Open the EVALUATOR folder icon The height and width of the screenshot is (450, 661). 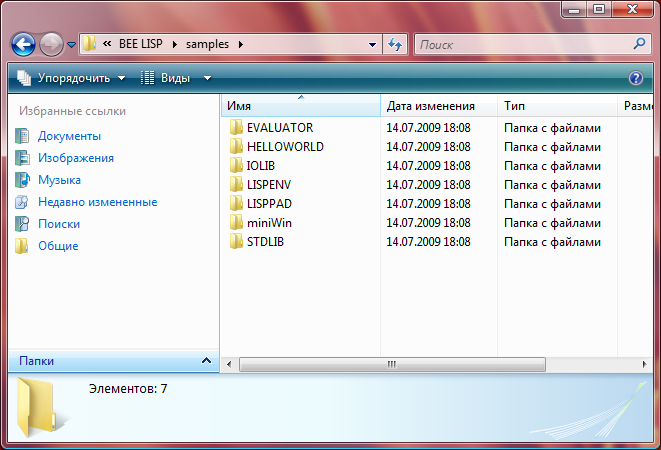pos(236,128)
